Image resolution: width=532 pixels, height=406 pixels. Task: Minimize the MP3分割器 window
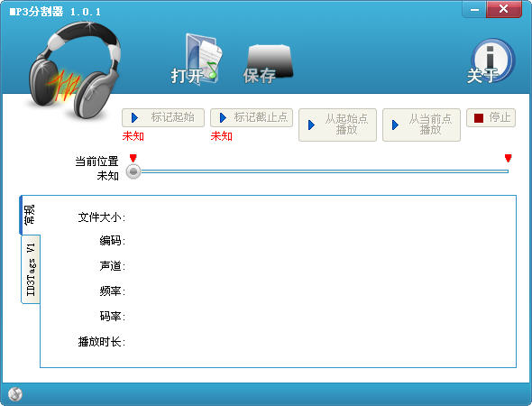coord(474,10)
